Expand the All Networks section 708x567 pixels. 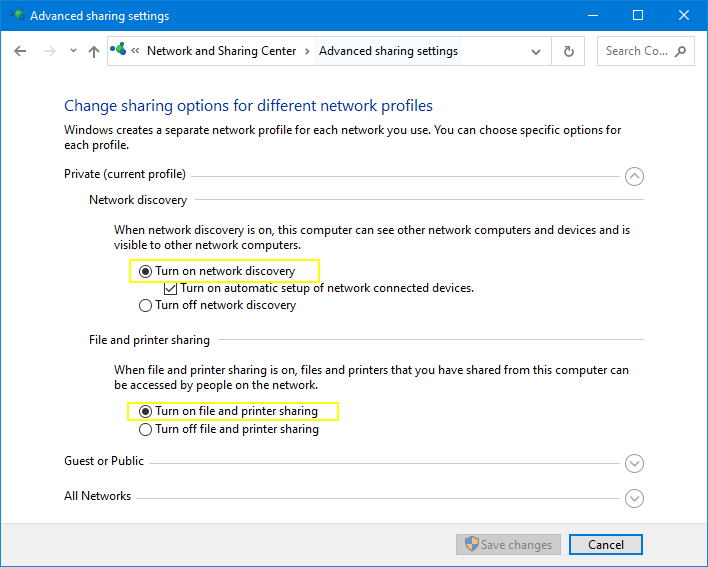click(633, 498)
